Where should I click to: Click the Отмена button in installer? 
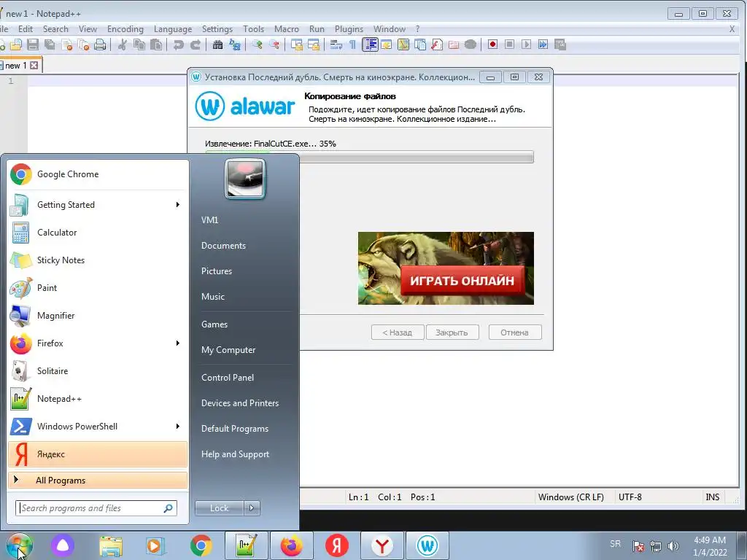tap(515, 332)
